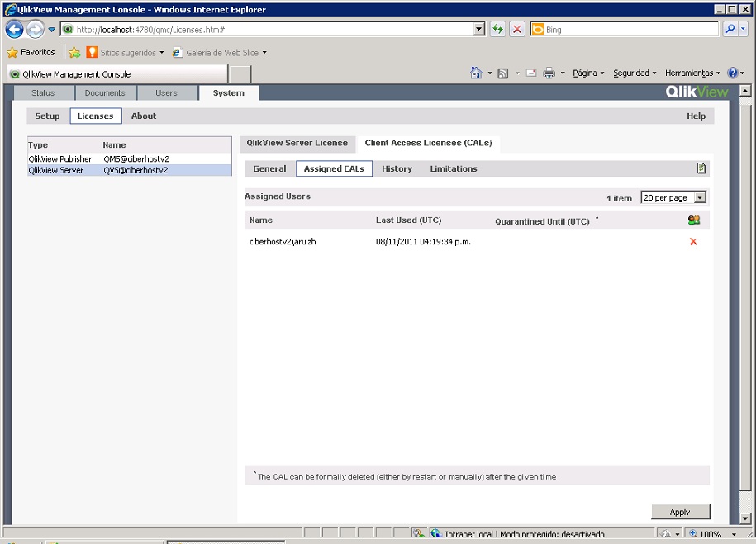
Task: Click the browser Forward arrow button
Action: [35, 30]
